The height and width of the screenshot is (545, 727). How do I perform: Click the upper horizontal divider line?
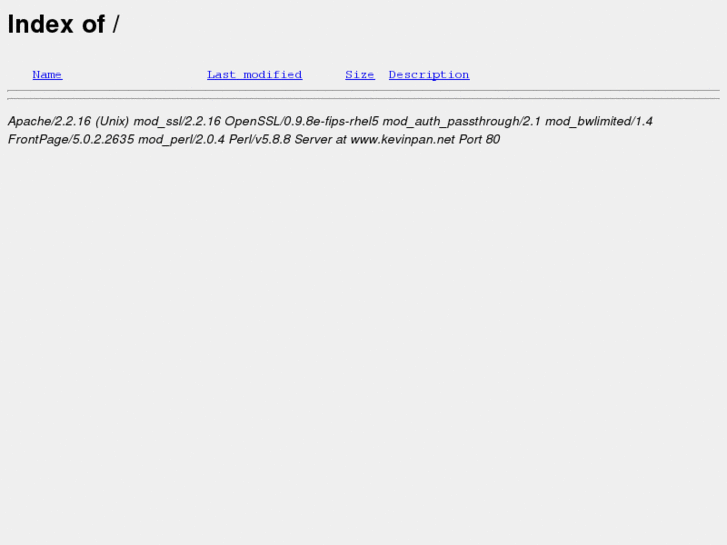pyautogui.click(x=364, y=90)
